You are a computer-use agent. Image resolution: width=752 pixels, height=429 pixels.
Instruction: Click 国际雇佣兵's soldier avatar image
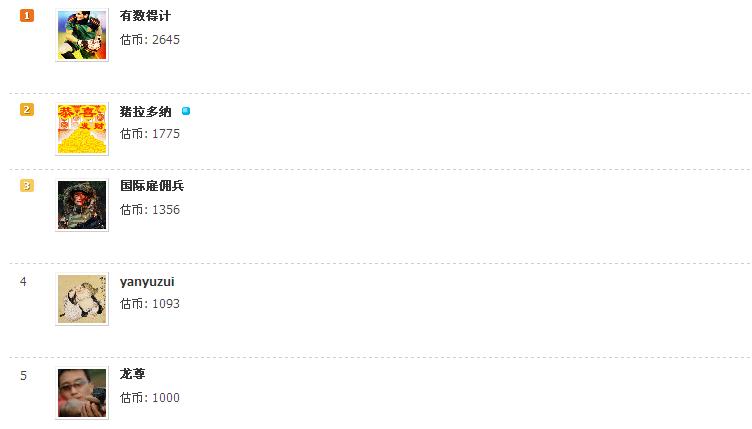(x=82, y=205)
